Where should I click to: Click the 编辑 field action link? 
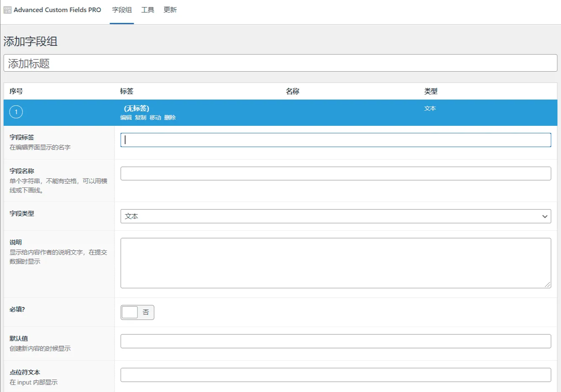[x=126, y=117]
